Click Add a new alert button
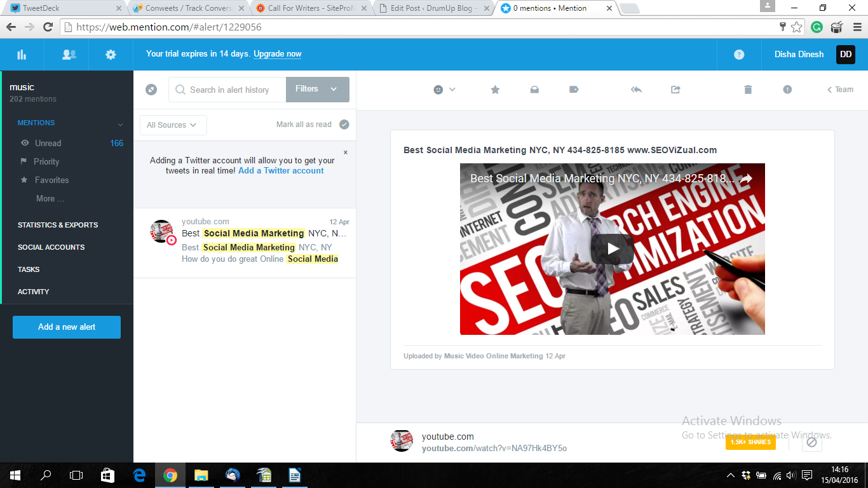 [x=67, y=327]
